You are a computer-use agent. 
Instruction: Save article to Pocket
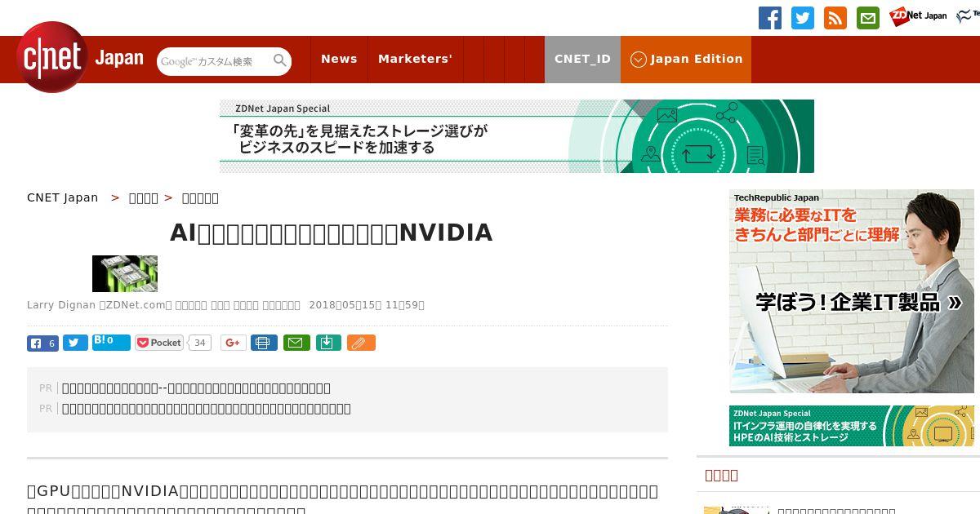[159, 343]
